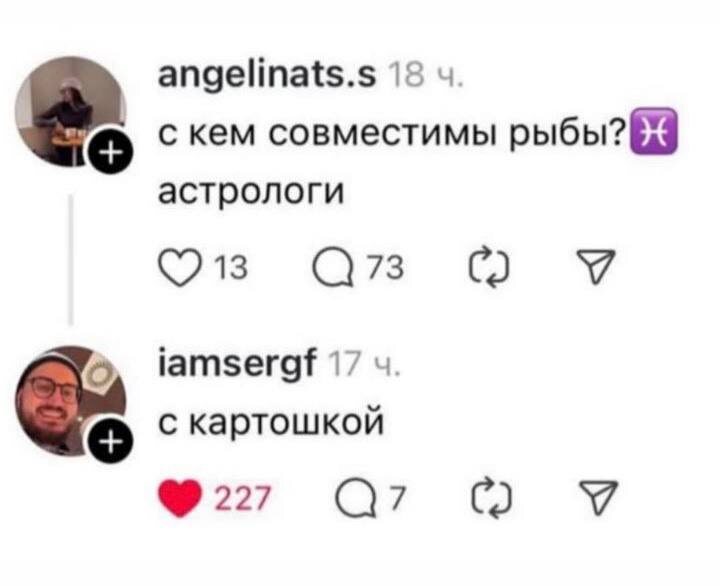Share the angelinats.s post via paper plane
The height and width of the screenshot is (586, 720).
coord(596,266)
